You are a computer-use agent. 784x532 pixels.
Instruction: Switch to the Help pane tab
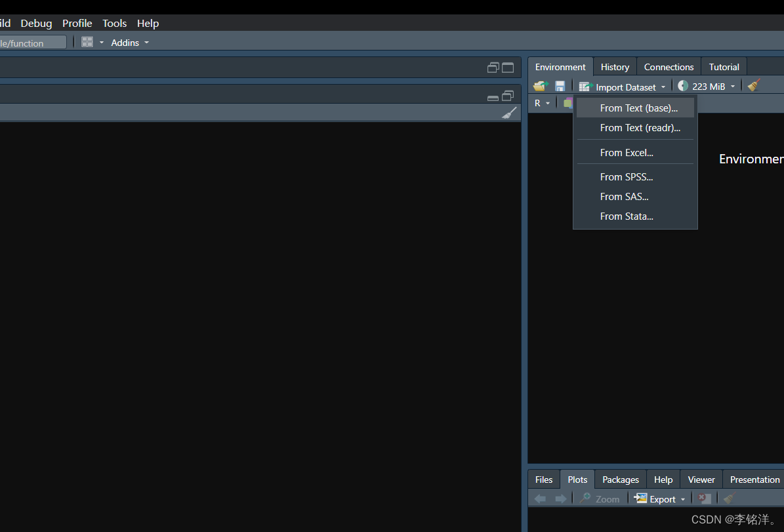point(663,480)
